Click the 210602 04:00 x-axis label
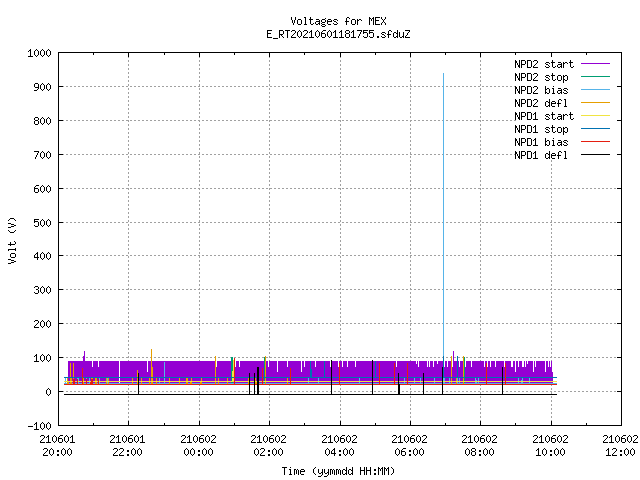 339,446
